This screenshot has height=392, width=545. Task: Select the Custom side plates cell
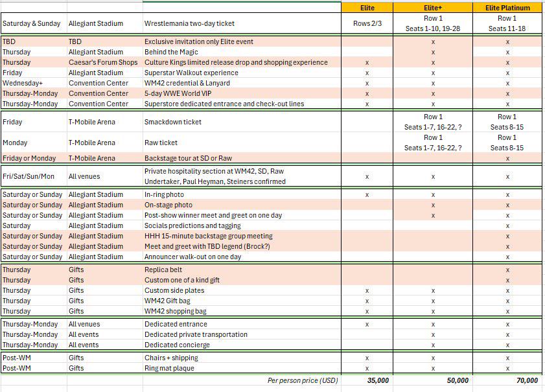tap(242, 290)
